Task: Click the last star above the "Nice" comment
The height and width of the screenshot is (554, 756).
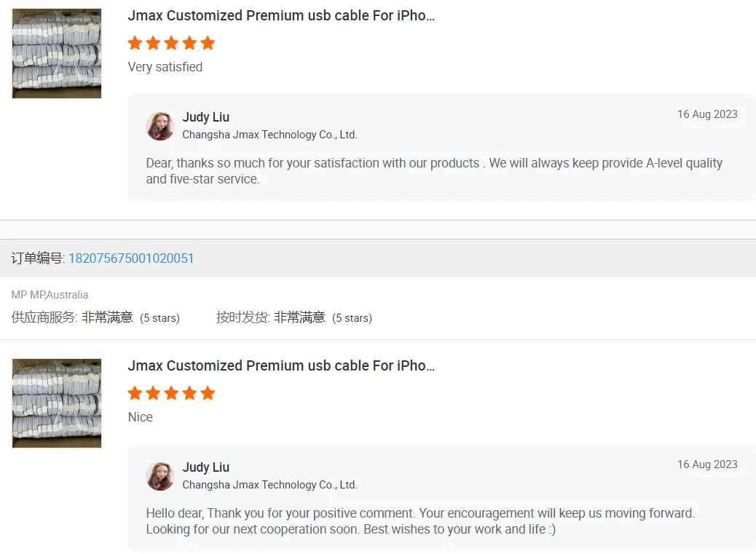Action: 208,393
